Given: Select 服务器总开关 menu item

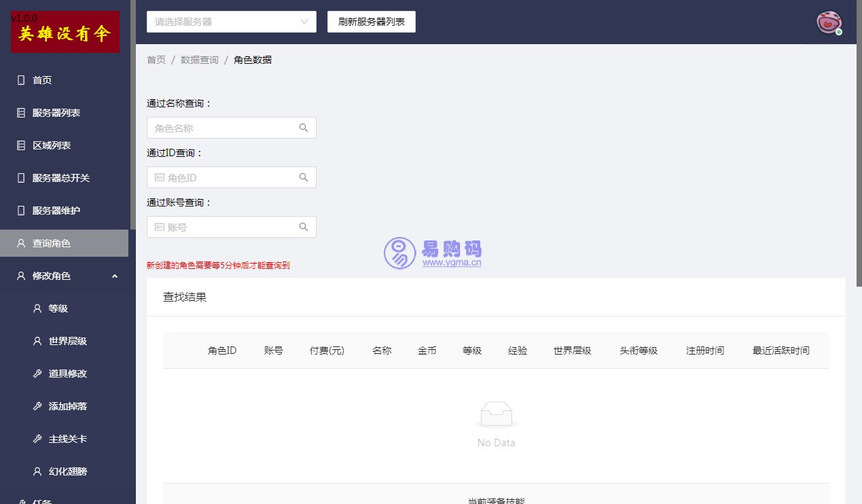Looking at the screenshot, I should pyautogui.click(x=61, y=178).
